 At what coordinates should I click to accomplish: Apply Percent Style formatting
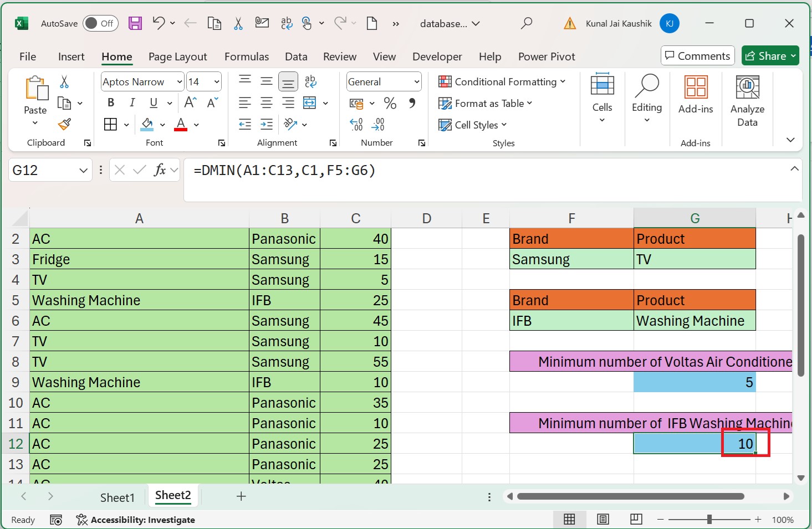390,102
